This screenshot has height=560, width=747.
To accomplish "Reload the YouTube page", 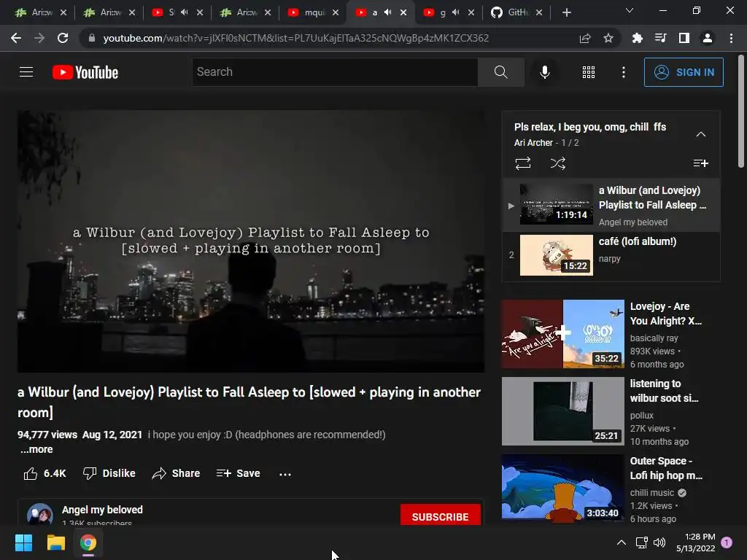I will point(63,38).
